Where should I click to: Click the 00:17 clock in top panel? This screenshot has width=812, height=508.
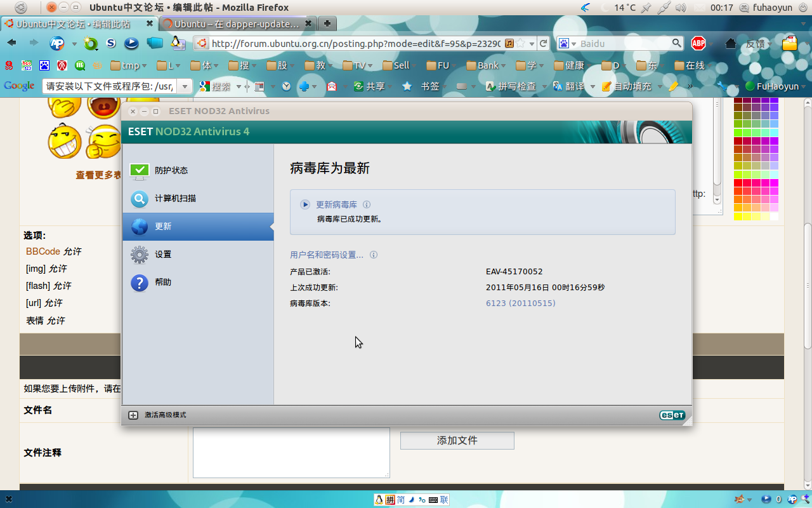pos(722,8)
